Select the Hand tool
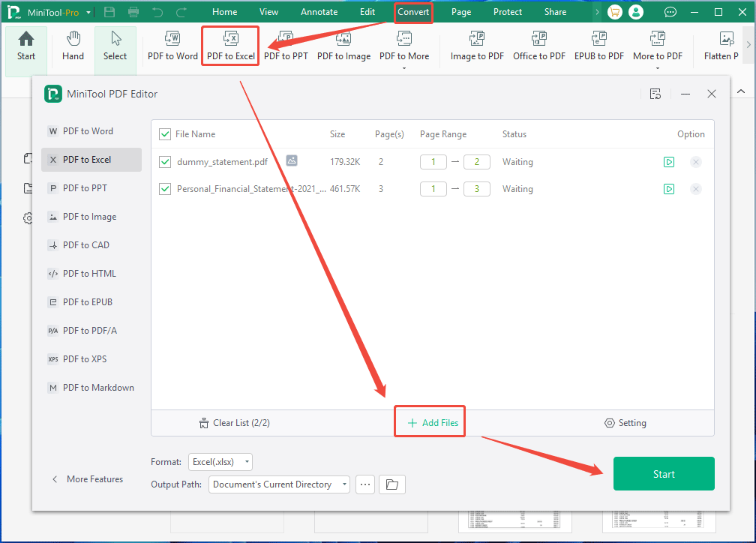 pos(73,46)
